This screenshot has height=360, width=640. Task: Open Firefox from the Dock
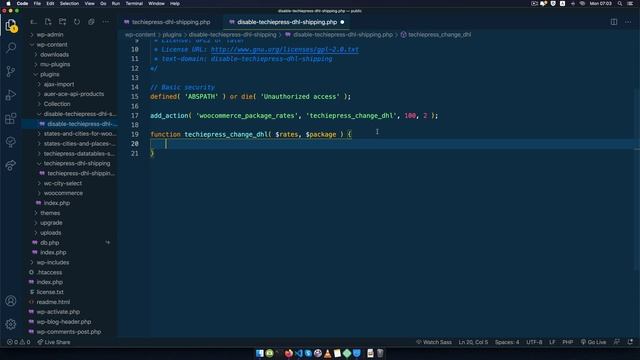[x=289, y=353]
